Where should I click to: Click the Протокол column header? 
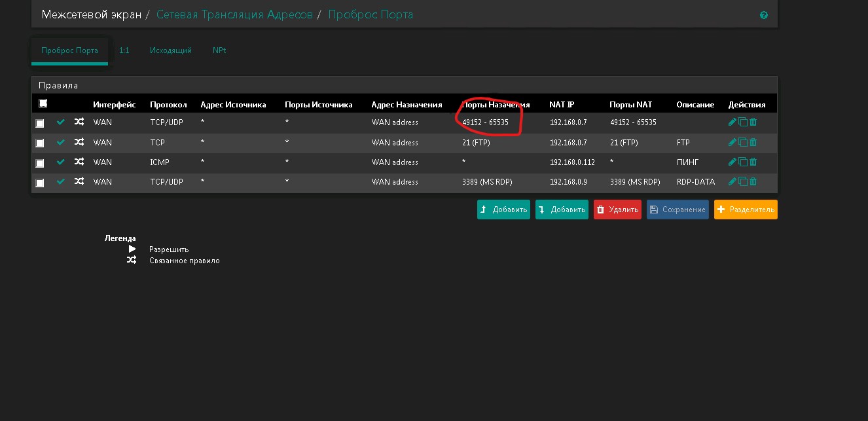pos(168,105)
